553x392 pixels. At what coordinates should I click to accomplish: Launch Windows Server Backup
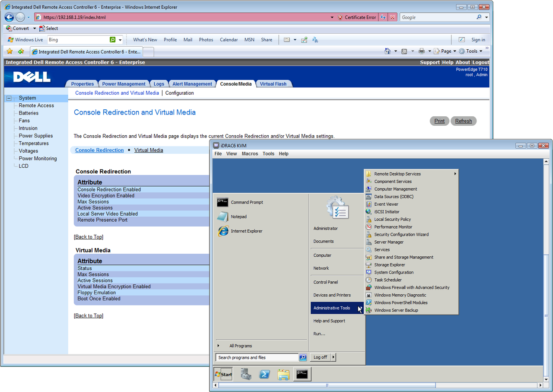396,310
